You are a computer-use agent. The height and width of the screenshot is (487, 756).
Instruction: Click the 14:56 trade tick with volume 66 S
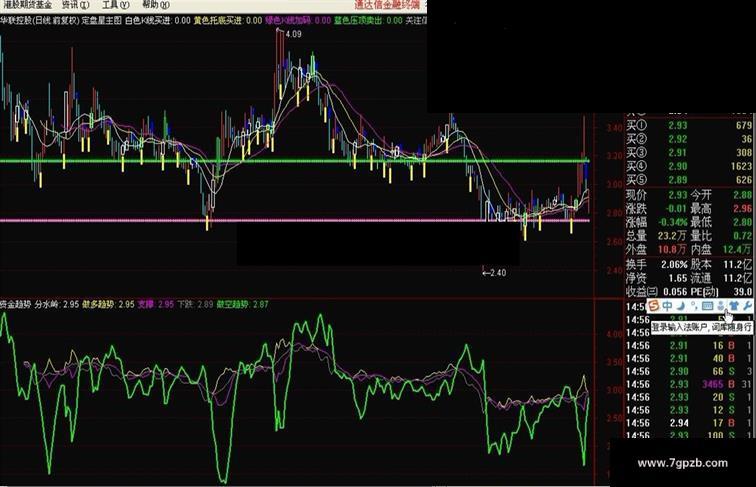689,371
